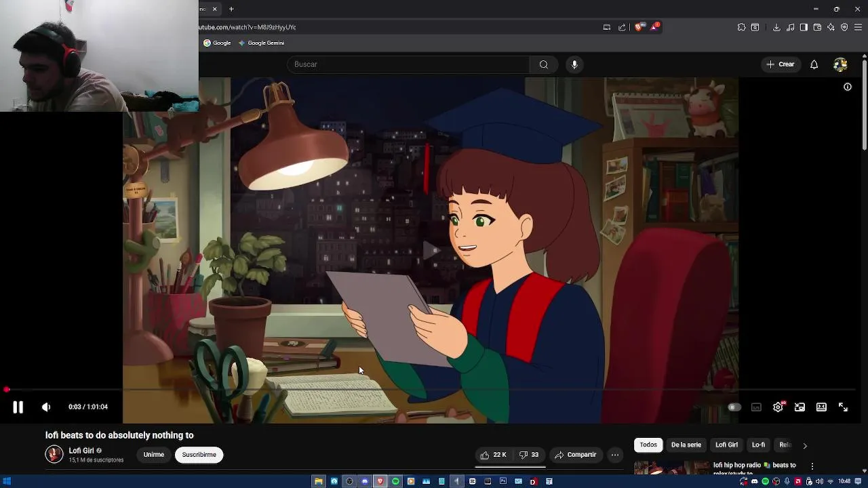The width and height of the screenshot is (868, 488).
Task: Open the three-dot more actions menu
Action: point(614,455)
